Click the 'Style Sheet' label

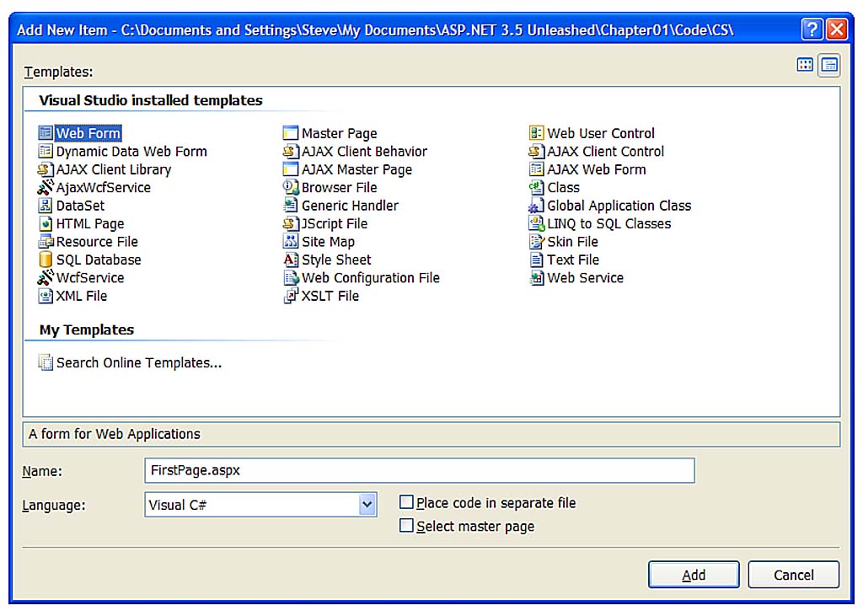[336, 260]
